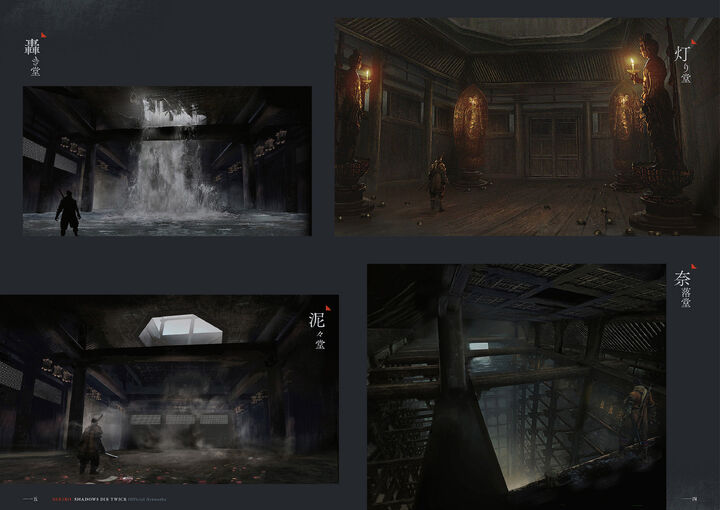The width and height of the screenshot is (720, 510).
Task: Click the left page number 一五
Action: (31, 499)
